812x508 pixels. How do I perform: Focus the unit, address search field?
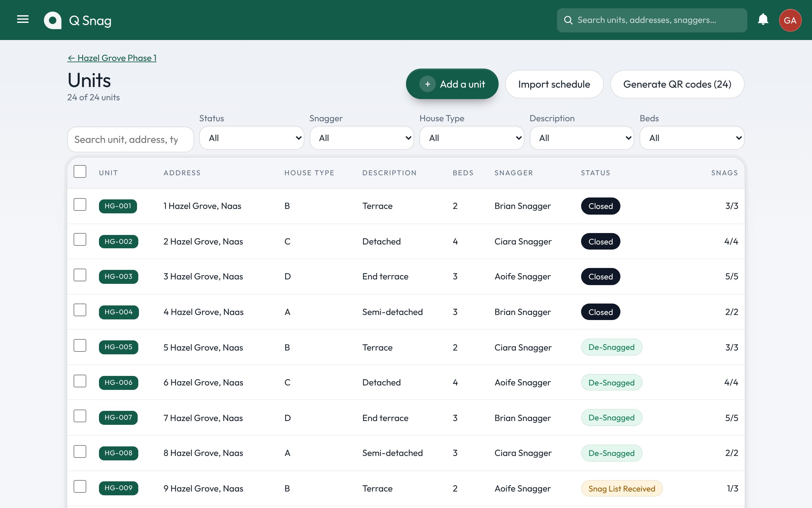(x=131, y=139)
